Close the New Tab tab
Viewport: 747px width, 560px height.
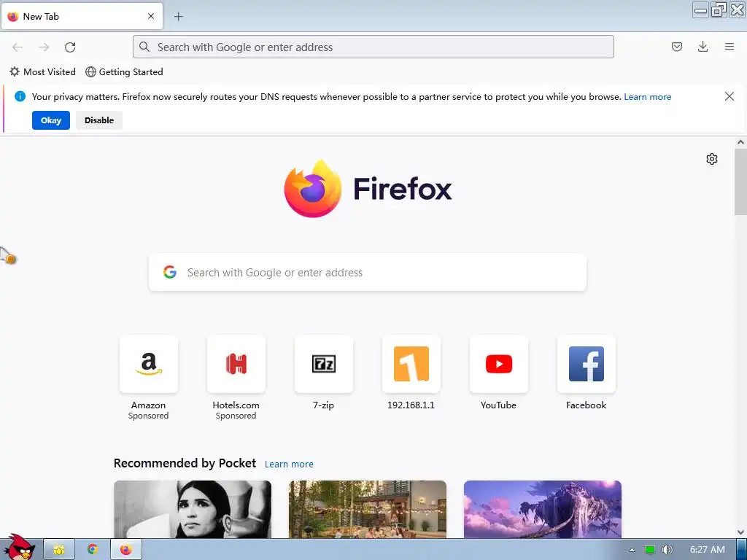coord(151,16)
